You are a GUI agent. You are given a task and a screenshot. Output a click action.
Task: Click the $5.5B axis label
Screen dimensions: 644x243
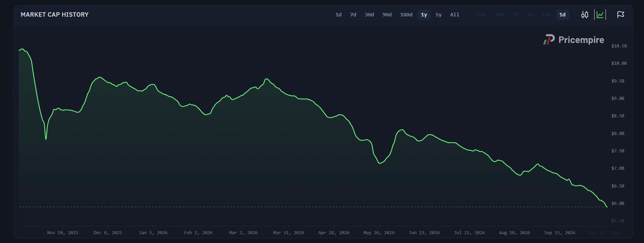coord(618,221)
